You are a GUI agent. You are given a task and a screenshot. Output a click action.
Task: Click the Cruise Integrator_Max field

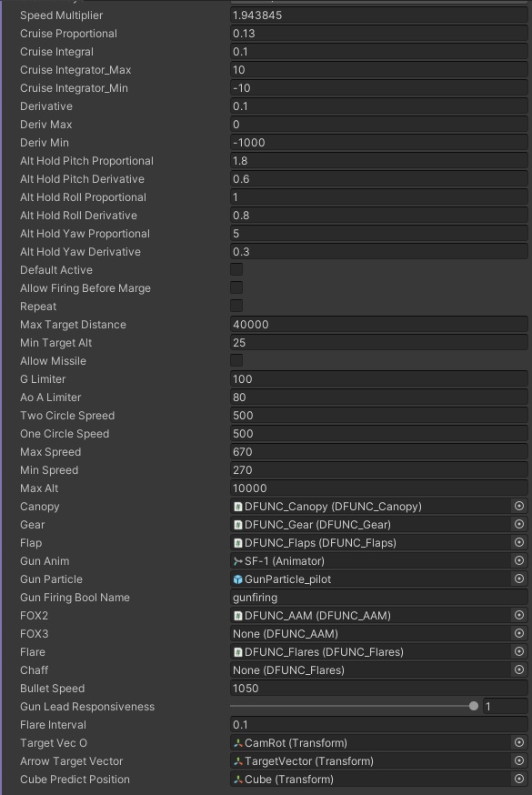(x=379, y=70)
